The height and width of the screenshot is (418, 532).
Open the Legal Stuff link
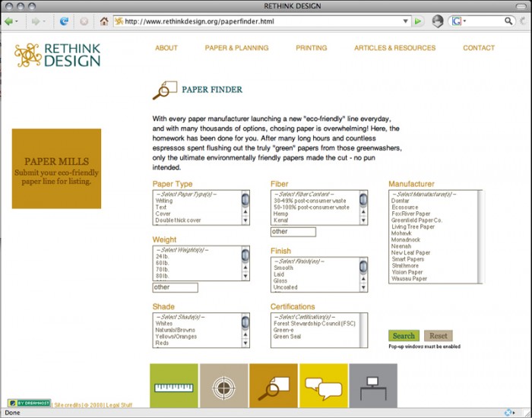(119, 405)
